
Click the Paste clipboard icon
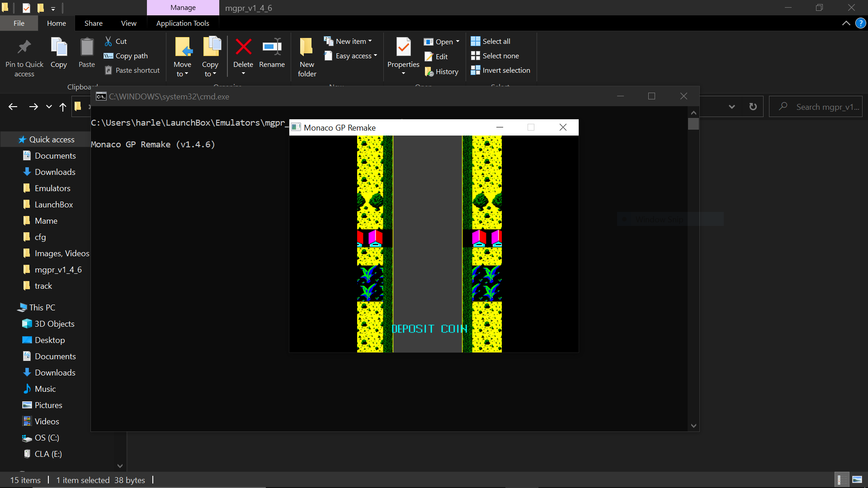[87, 47]
